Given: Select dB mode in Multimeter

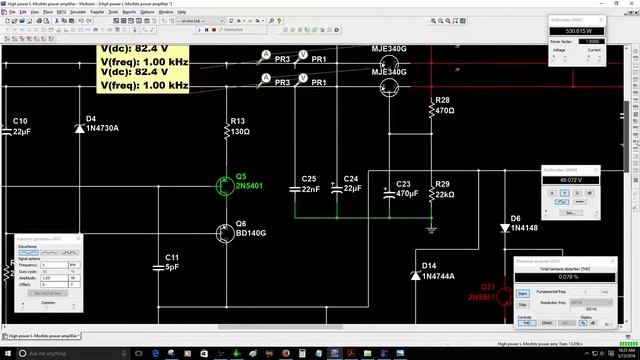Looking at the screenshot, I should [590, 193].
